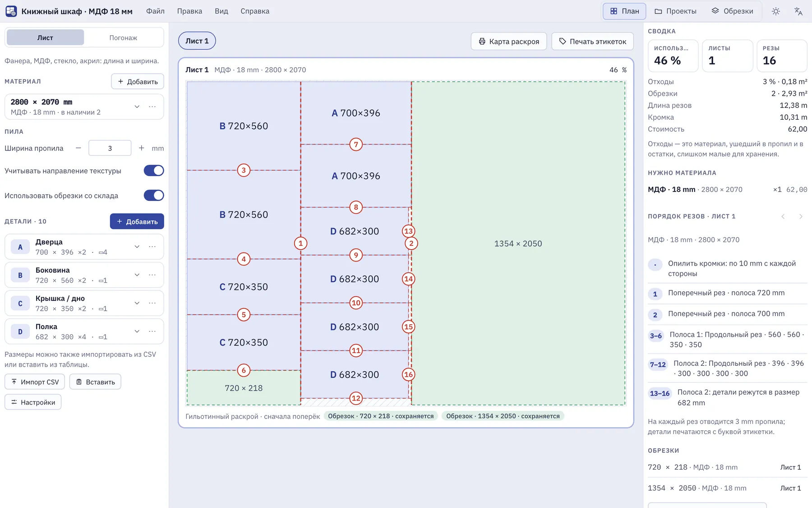Click Карта раскроя print button
This screenshot has width=812, height=508.
(x=509, y=41)
